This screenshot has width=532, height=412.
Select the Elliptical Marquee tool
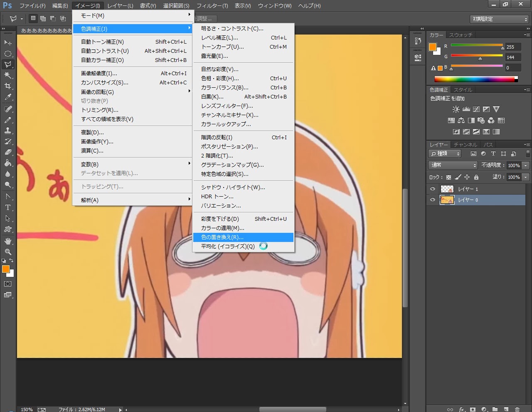[x=8, y=53]
